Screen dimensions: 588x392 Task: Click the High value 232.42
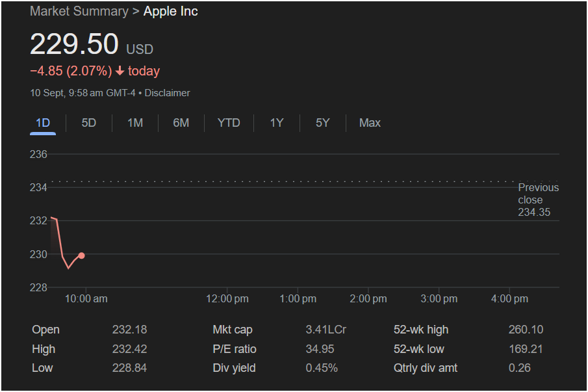tap(129, 349)
